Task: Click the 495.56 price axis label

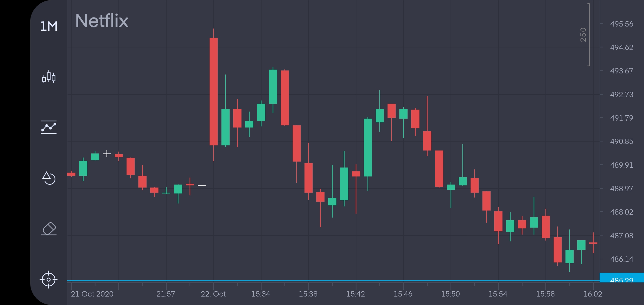Action: (622, 24)
